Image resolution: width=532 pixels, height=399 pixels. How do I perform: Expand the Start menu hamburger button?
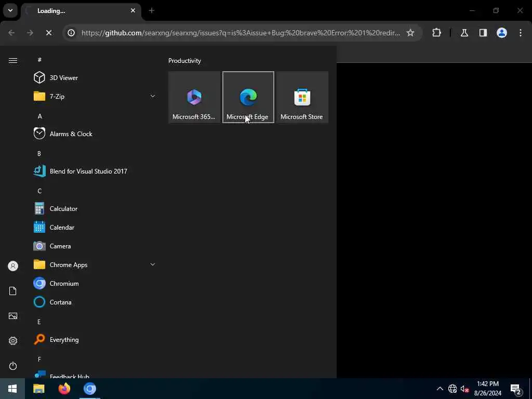pos(13,60)
